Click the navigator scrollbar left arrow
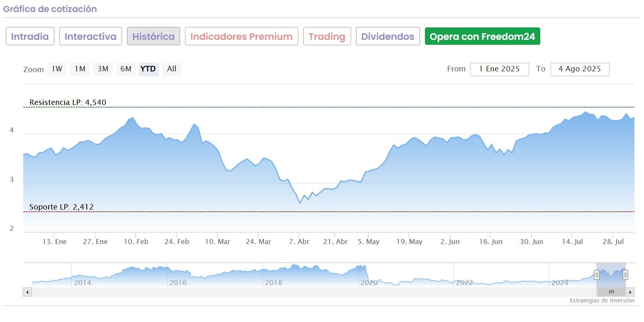644x322 pixels. point(27,292)
